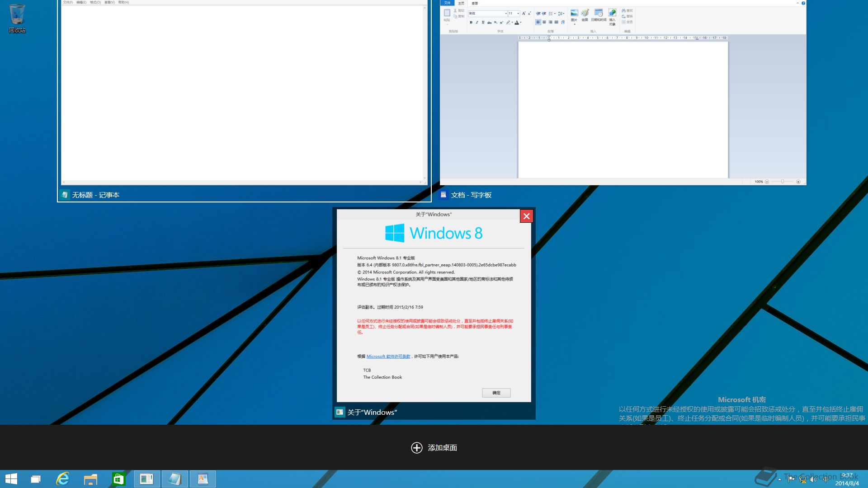Select left alignment in WordPad

[538, 22]
